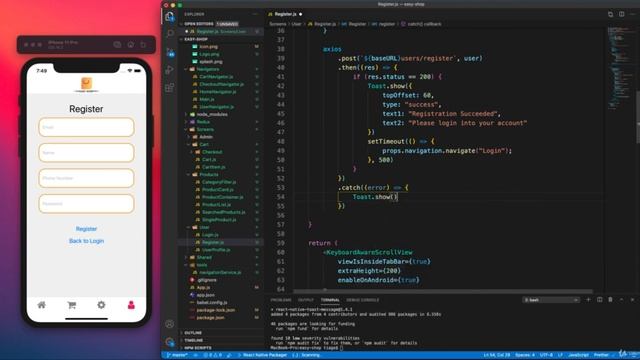Click the Phone Number input field
640x360 pixels.
coord(86,178)
